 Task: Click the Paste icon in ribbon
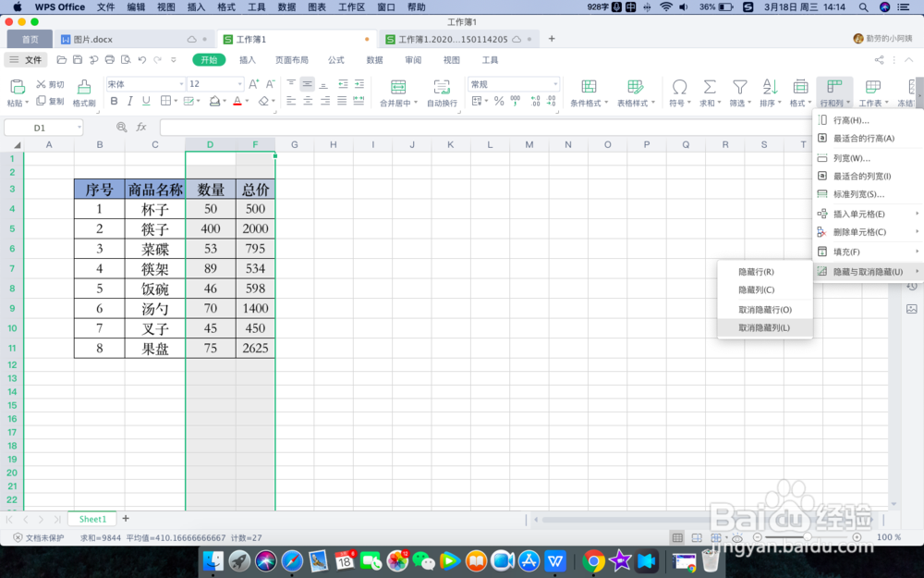(17, 86)
